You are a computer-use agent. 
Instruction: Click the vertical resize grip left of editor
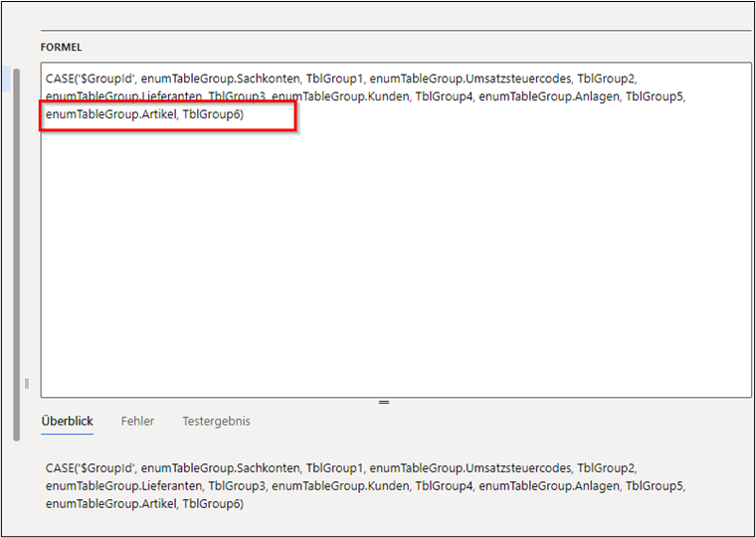tap(27, 383)
